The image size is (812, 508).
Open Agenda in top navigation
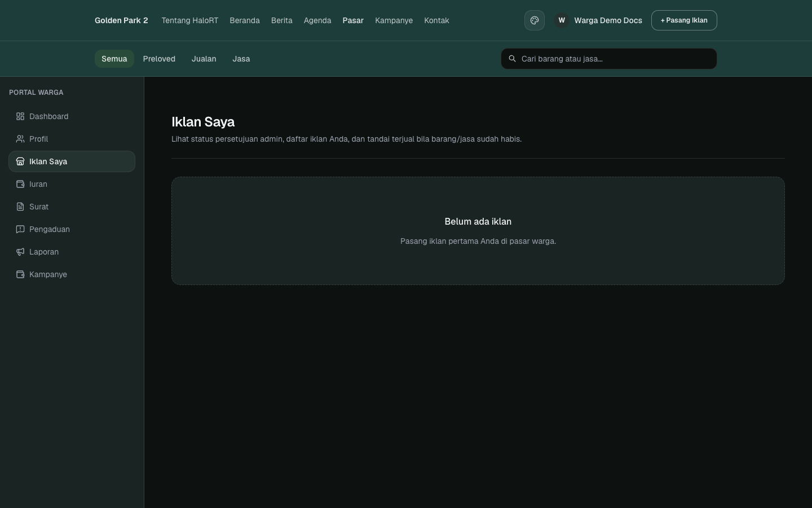[317, 20]
